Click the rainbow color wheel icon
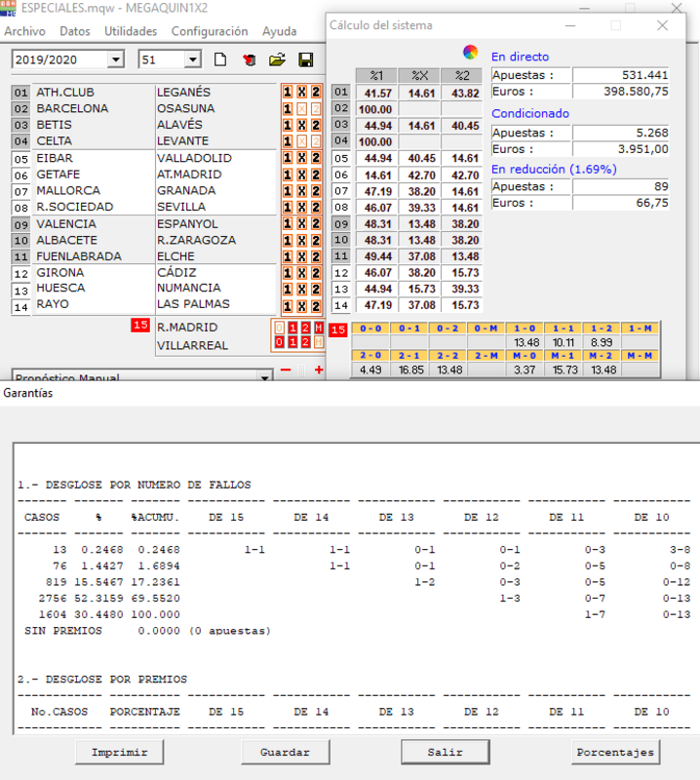The height and width of the screenshot is (780, 700). pos(470,52)
